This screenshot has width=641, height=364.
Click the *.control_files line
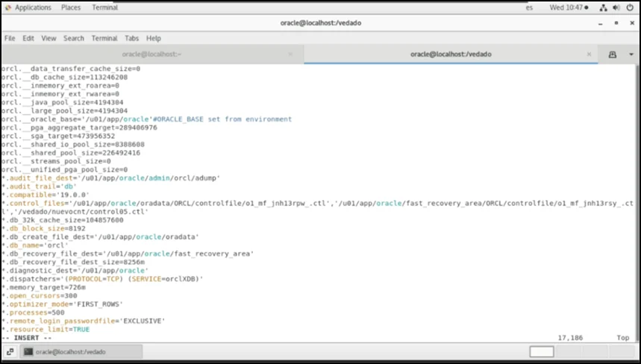(318, 207)
